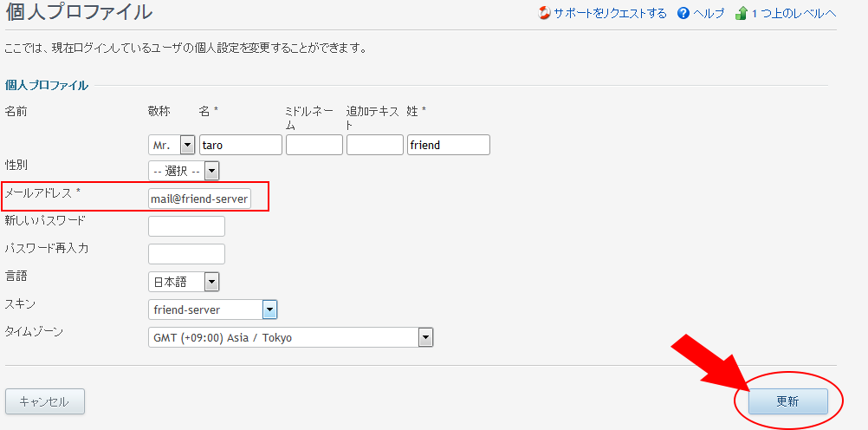Image resolution: width=868 pixels, height=430 pixels.
Task: Click the mail@friend-server email address field
Action: [x=200, y=199]
